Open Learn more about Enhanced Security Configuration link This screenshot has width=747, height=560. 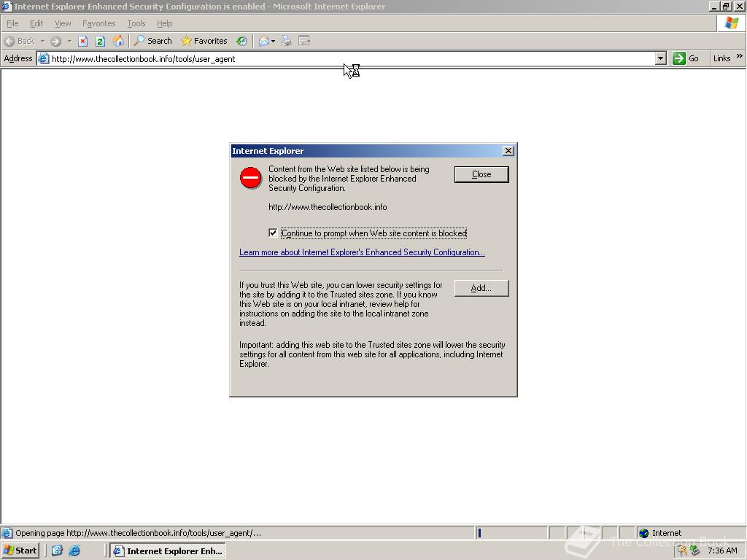[x=362, y=252]
